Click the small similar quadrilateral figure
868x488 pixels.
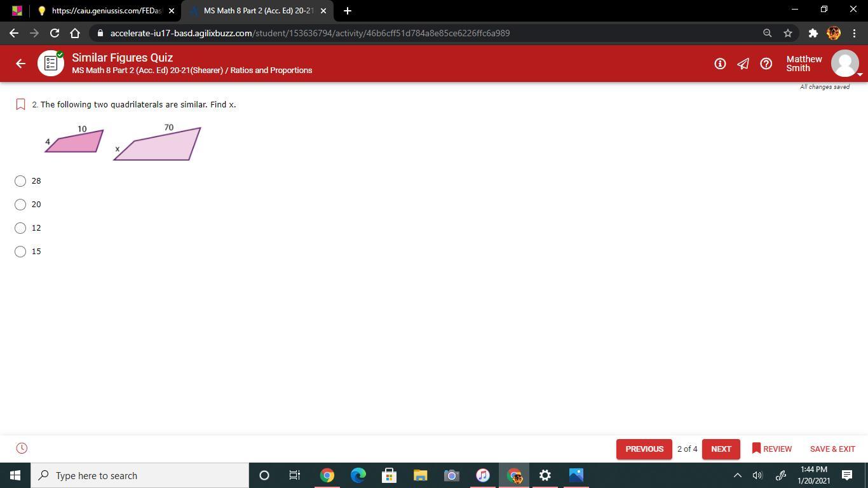point(74,141)
